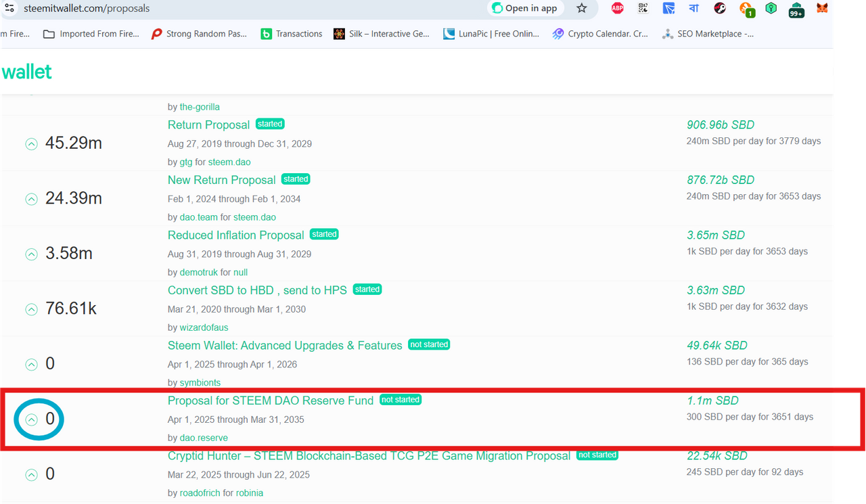Upvote the Cryptid Hunter proposal
Screen dimensions: 866x504
(x=31, y=475)
